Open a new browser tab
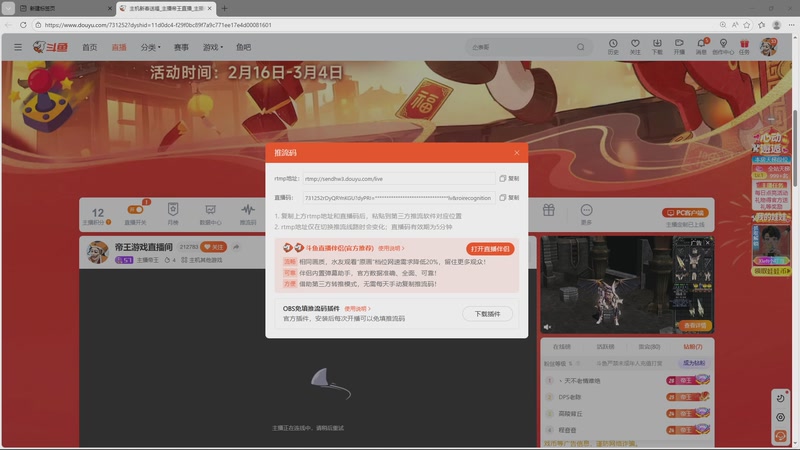 click(x=224, y=8)
